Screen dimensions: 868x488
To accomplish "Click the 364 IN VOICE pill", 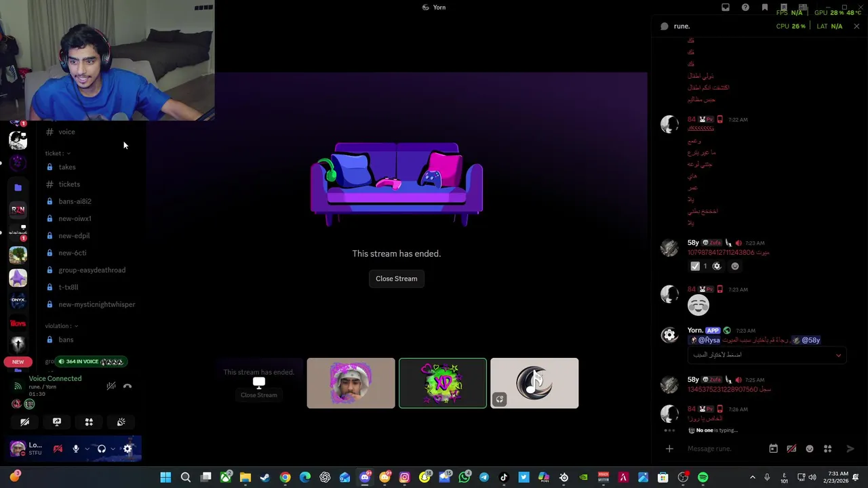I will coord(91,362).
